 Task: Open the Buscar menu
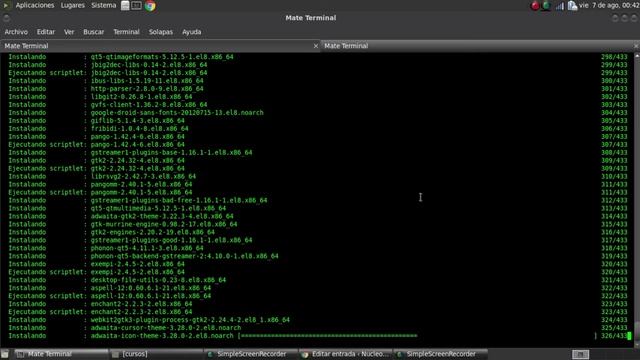[93, 32]
